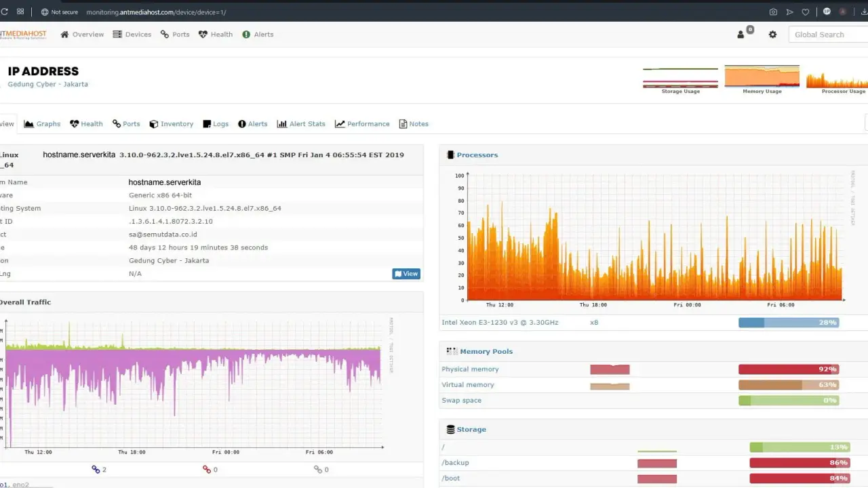Open the Intel Xeon E3-1230 processor link
Screen dimensions: 868x488
click(x=500, y=322)
